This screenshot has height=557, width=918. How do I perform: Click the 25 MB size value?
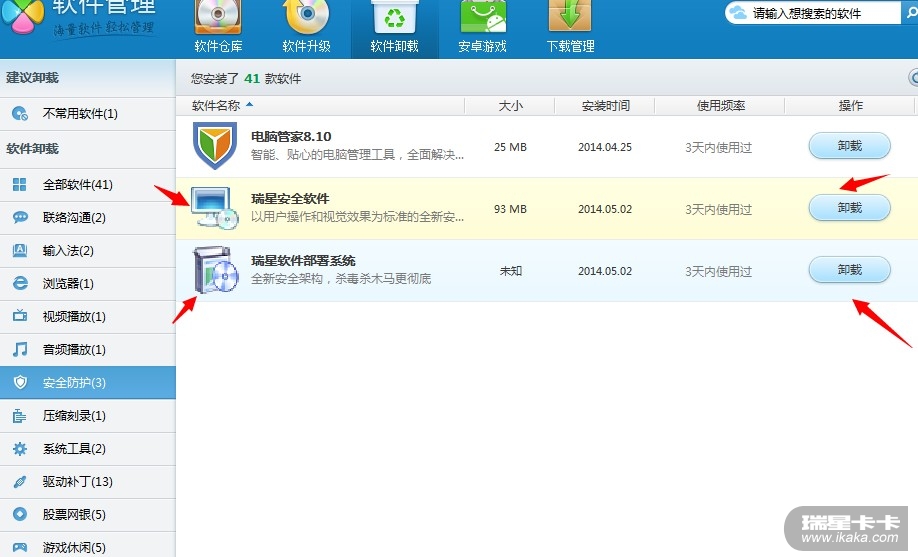510,147
